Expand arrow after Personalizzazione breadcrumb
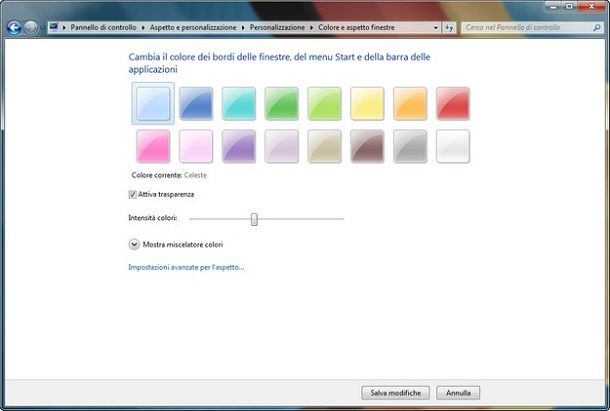This screenshot has width=610, height=411. [311, 28]
